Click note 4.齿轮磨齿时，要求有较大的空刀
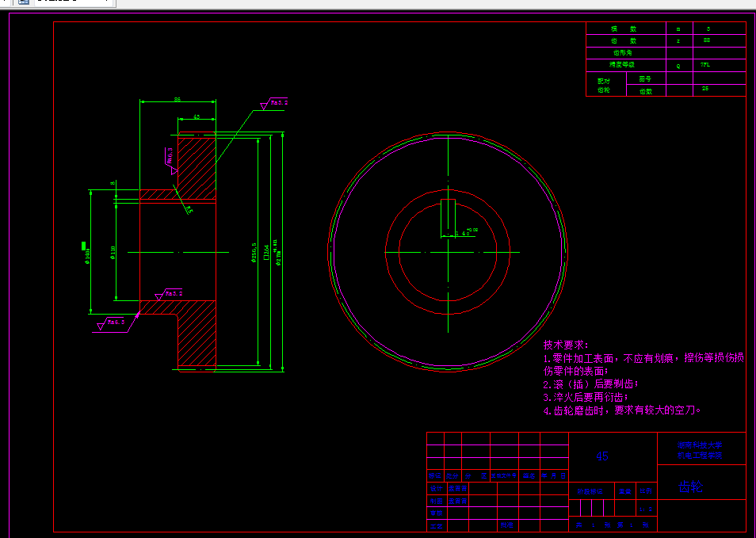The width and height of the screenshot is (756, 538). tap(622, 410)
